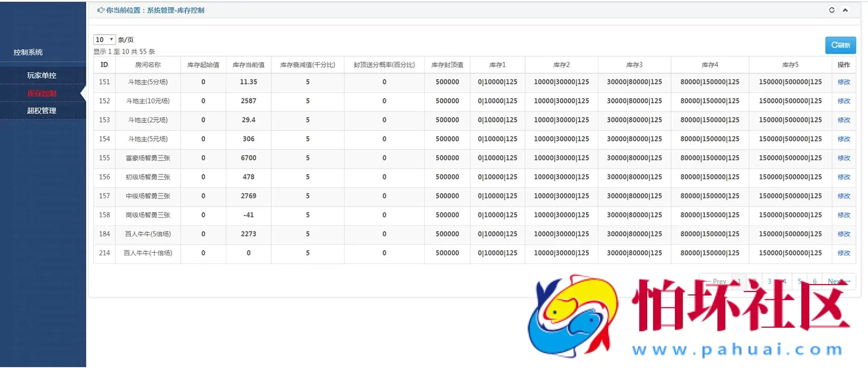Click 修改 for row 斗地主(2元场)
Image resolution: width=868 pixels, height=368 pixels.
point(844,120)
